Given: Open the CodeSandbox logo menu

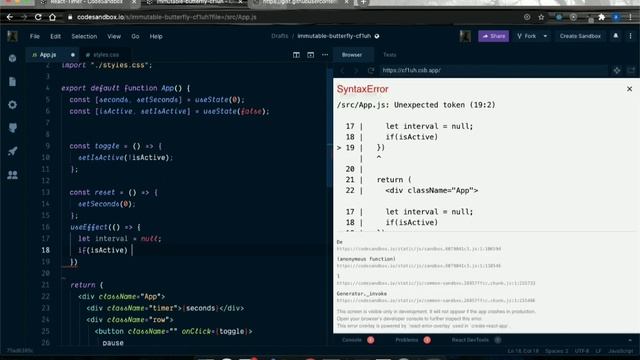Looking at the screenshot, I should click(x=12, y=36).
